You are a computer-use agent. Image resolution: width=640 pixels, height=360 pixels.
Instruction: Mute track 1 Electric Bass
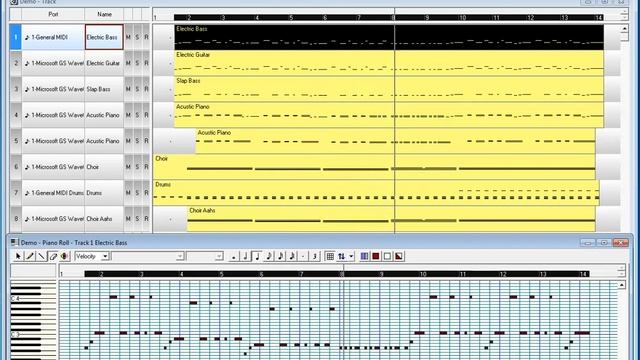click(128, 37)
